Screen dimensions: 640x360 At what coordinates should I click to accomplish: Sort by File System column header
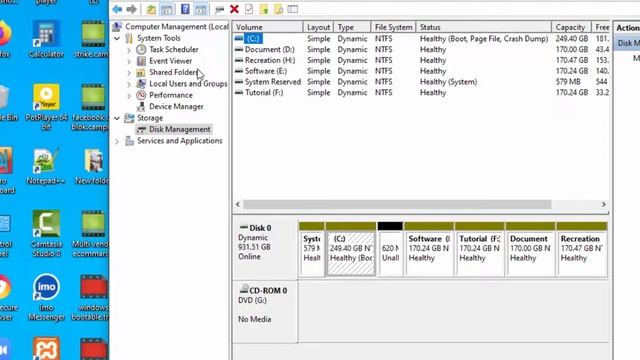393,27
